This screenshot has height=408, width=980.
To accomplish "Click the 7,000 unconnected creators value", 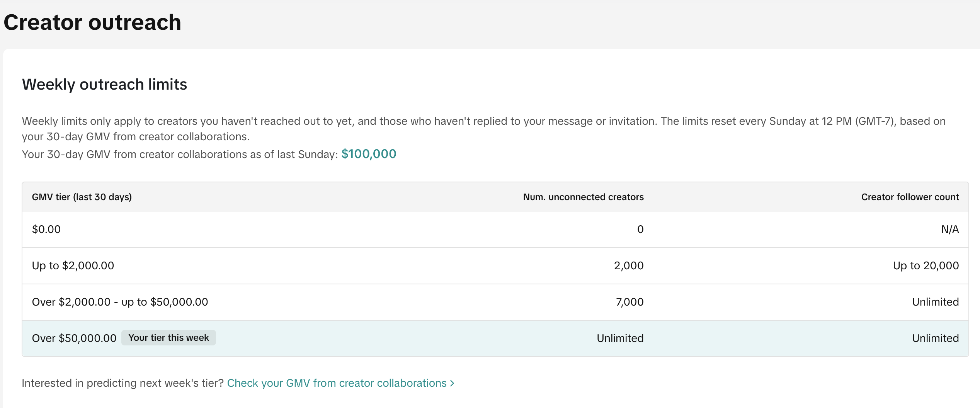I will [630, 302].
